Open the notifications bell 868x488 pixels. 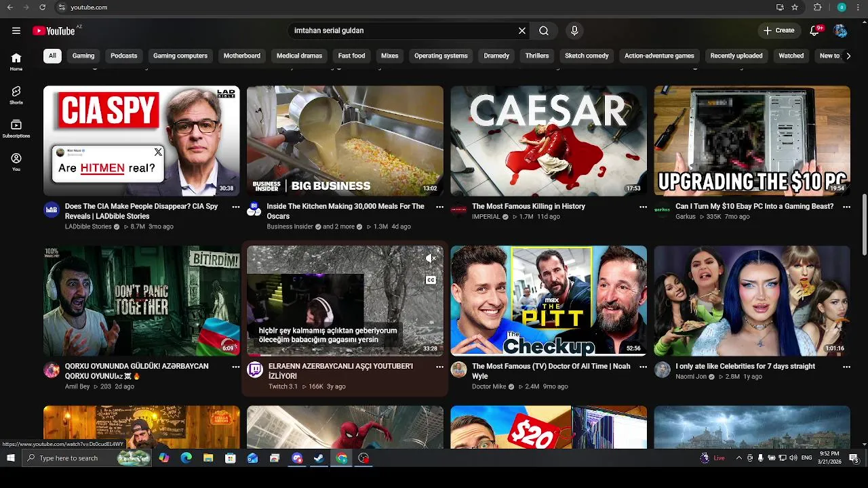[815, 30]
